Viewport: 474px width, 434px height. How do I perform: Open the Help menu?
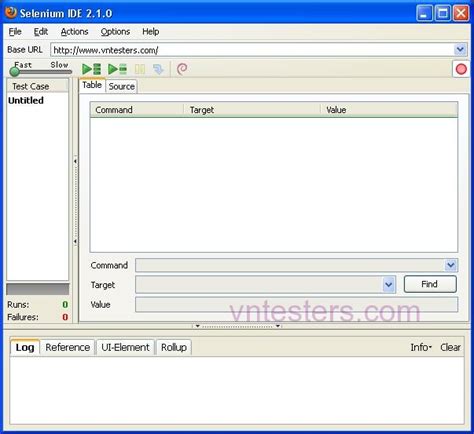[151, 32]
